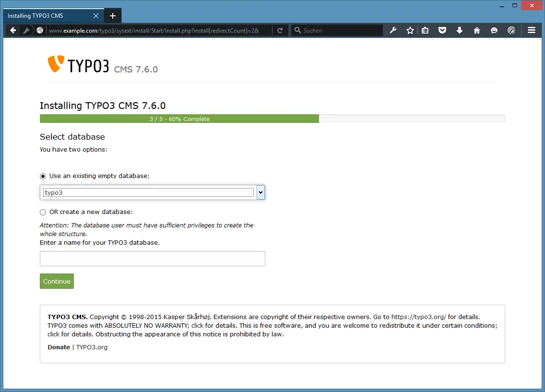The width and height of the screenshot is (545, 392).
Task: Close the browser window
Action: pyautogui.click(x=532, y=5)
